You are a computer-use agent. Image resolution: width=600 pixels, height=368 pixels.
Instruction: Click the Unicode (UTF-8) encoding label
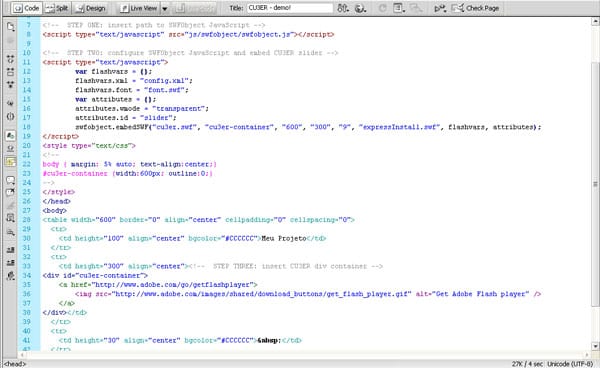[x=570, y=364]
